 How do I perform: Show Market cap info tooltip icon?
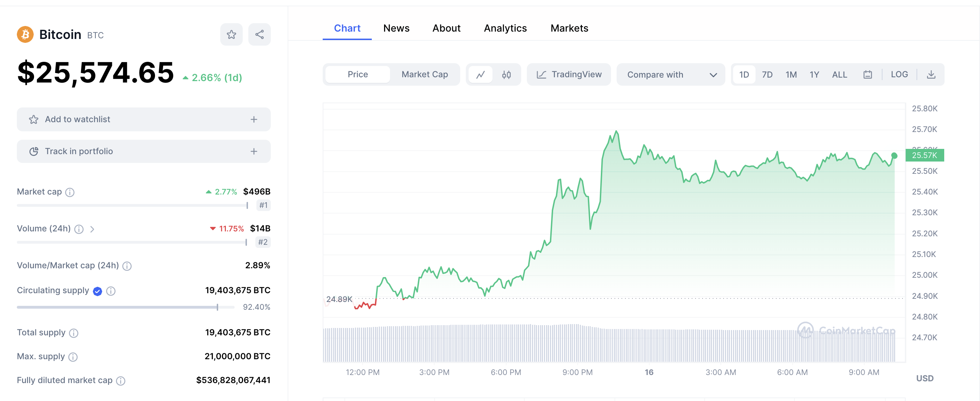(69, 192)
